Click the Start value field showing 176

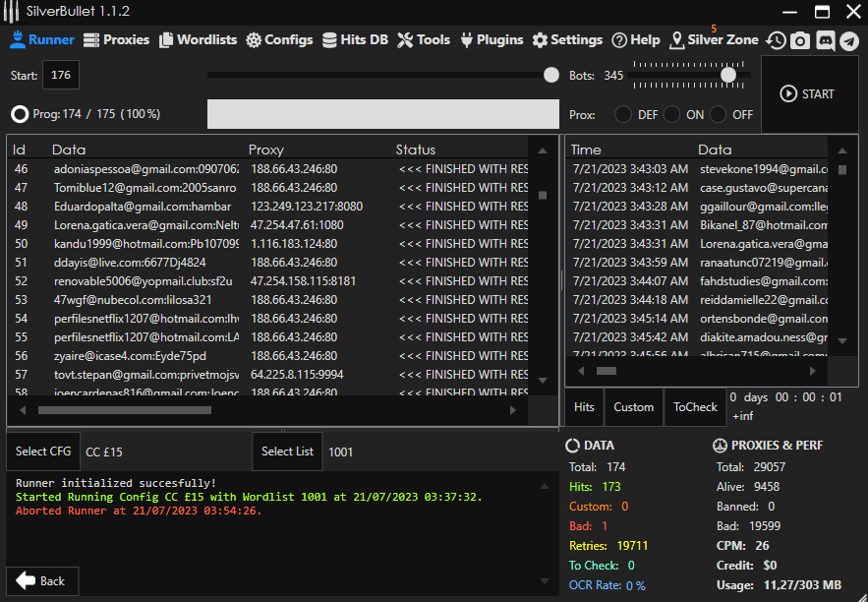click(61, 75)
